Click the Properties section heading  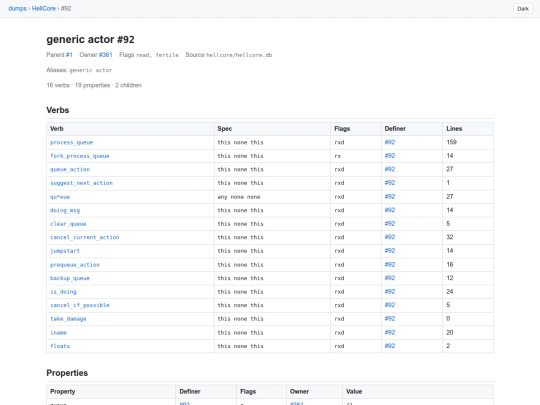tap(67, 373)
